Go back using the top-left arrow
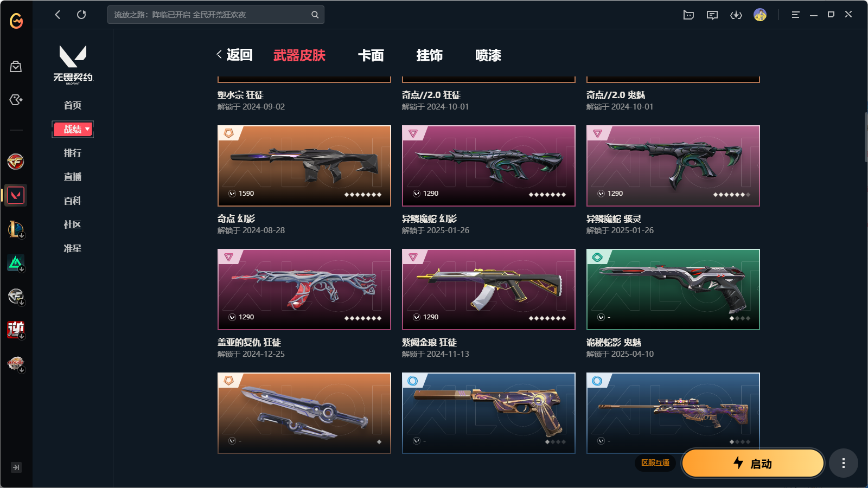Screen dimensions: 868x488 coord(58,15)
